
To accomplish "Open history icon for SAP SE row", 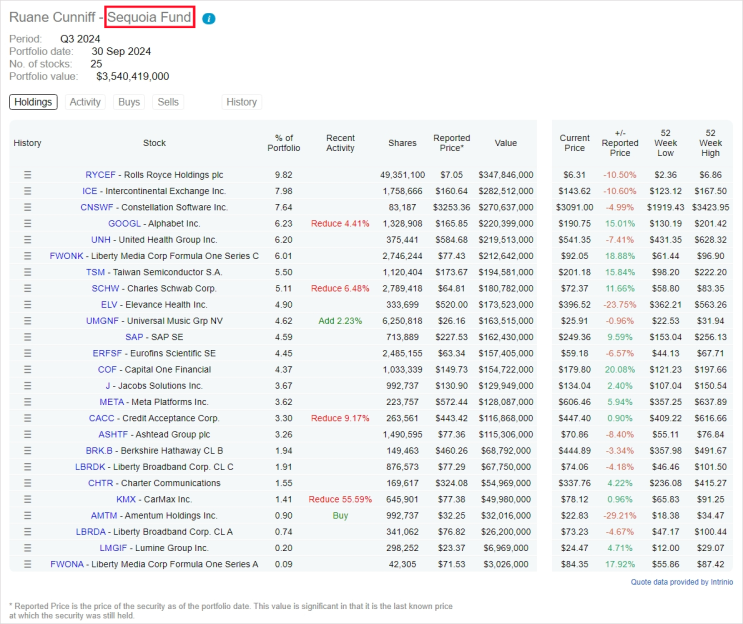I will [x=27, y=337].
